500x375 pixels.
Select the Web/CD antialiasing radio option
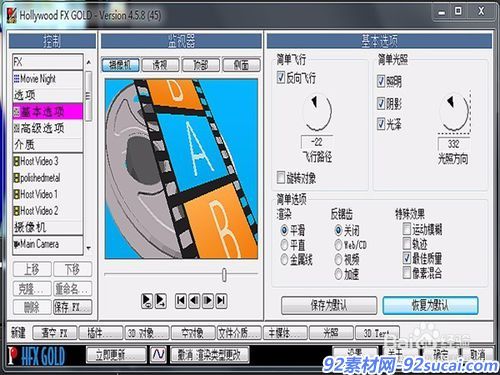(338, 245)
